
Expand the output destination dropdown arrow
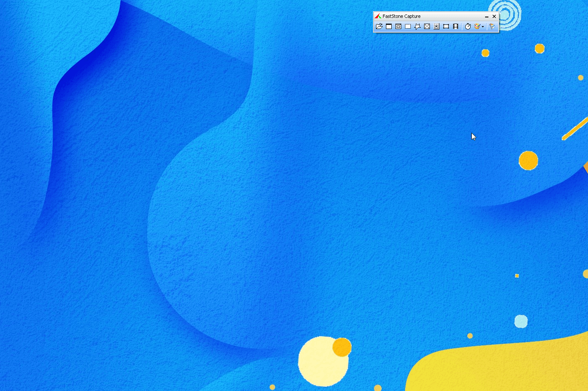tap(483, 27)
